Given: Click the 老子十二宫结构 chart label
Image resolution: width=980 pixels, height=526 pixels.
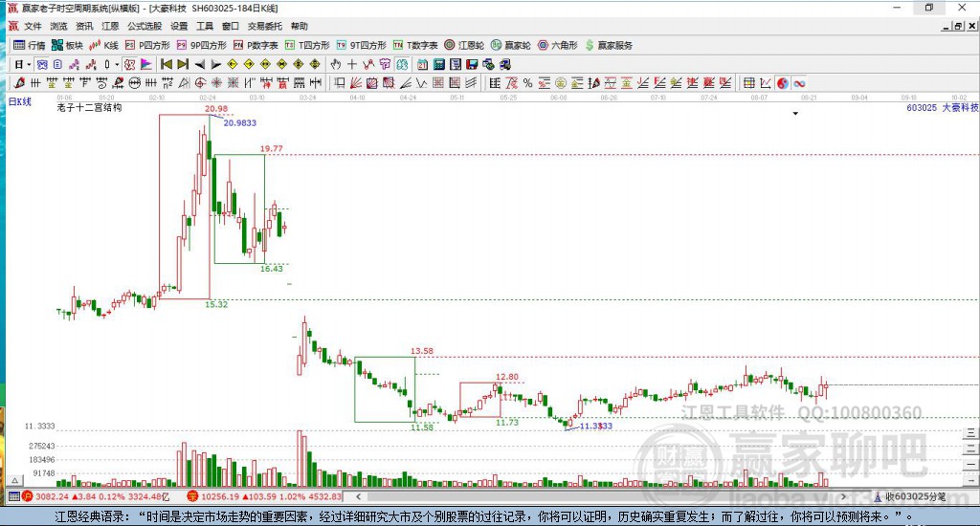Looking at the screenshot, I should [89, 107].
